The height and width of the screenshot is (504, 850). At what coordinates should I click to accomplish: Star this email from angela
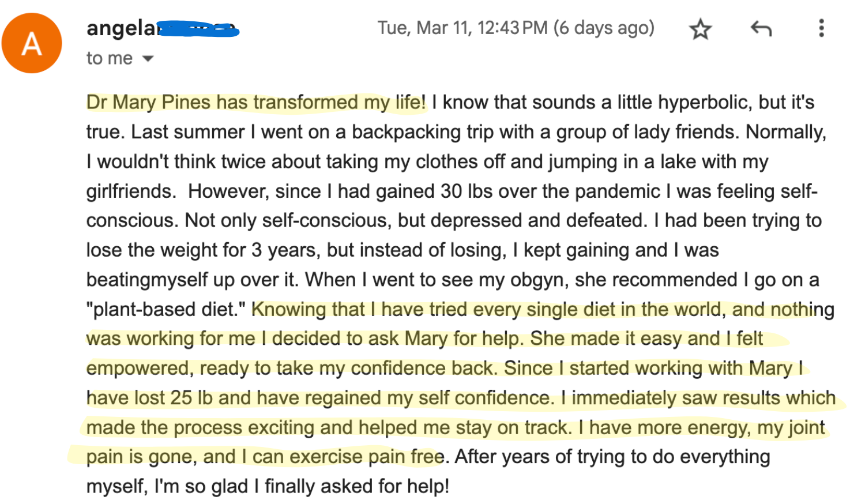[700, 29]
